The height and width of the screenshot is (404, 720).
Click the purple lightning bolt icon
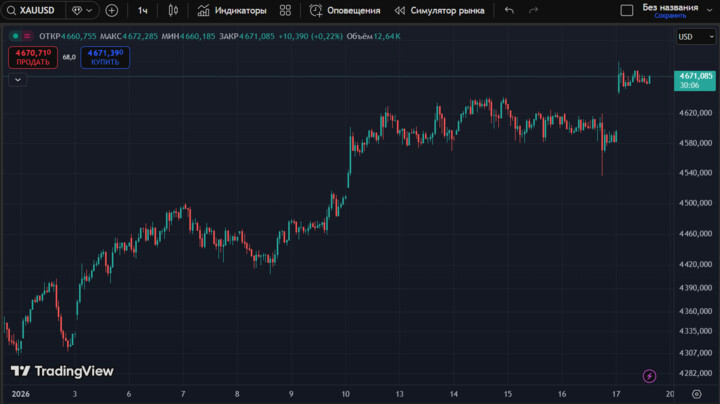pyautogui.click(x=650, y=376)
